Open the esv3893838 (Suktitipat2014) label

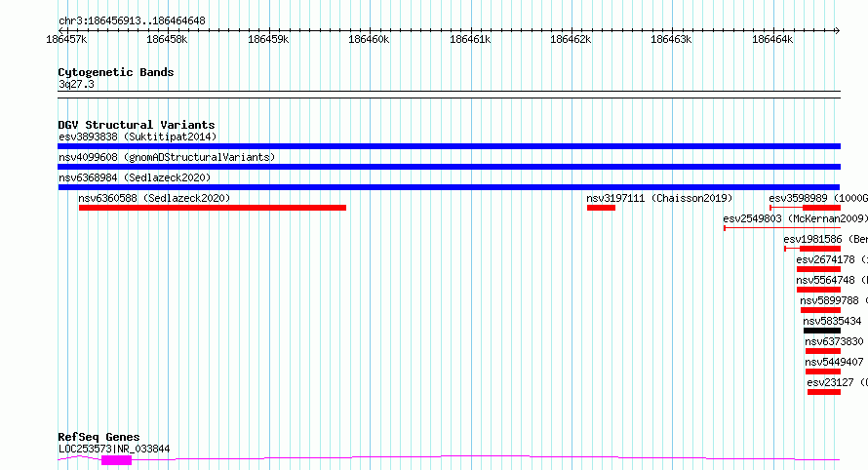(x=138, y=137)
